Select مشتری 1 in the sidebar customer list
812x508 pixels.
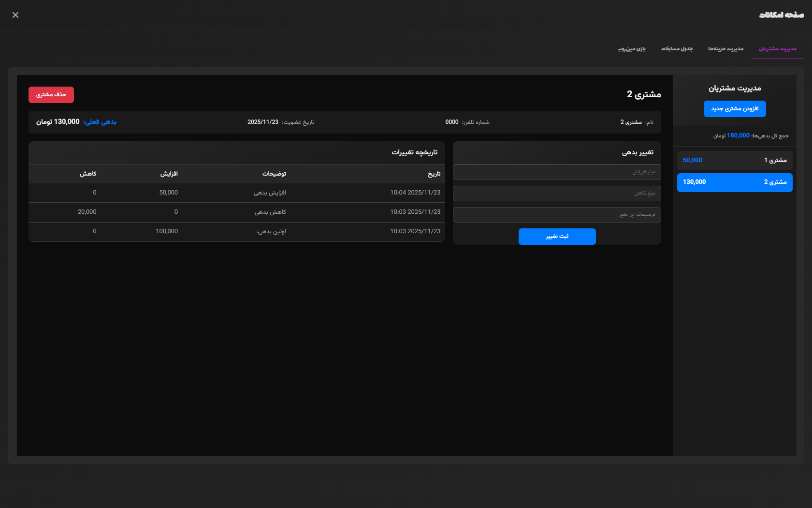(x=735, y=160)
